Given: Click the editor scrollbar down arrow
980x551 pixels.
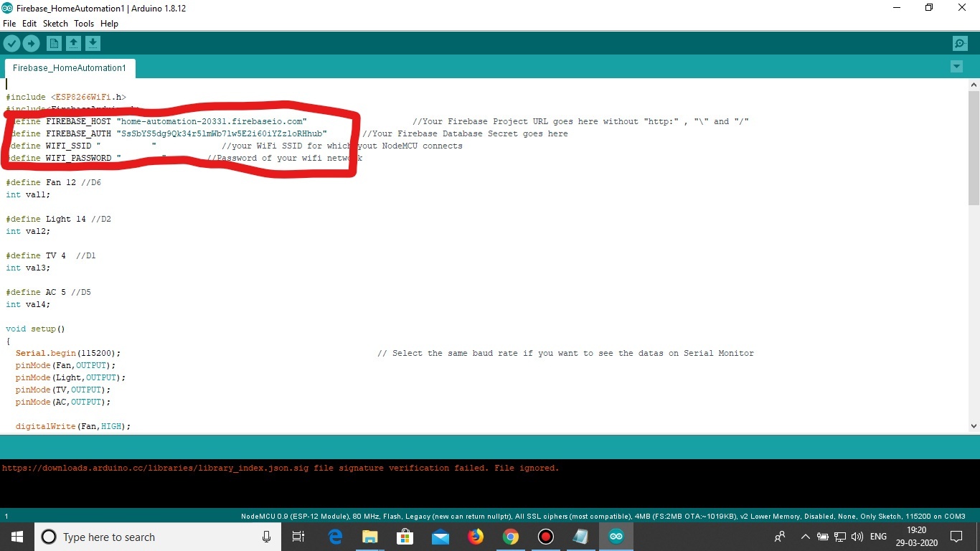Looking at the screenshot, I should click(974, 426).
